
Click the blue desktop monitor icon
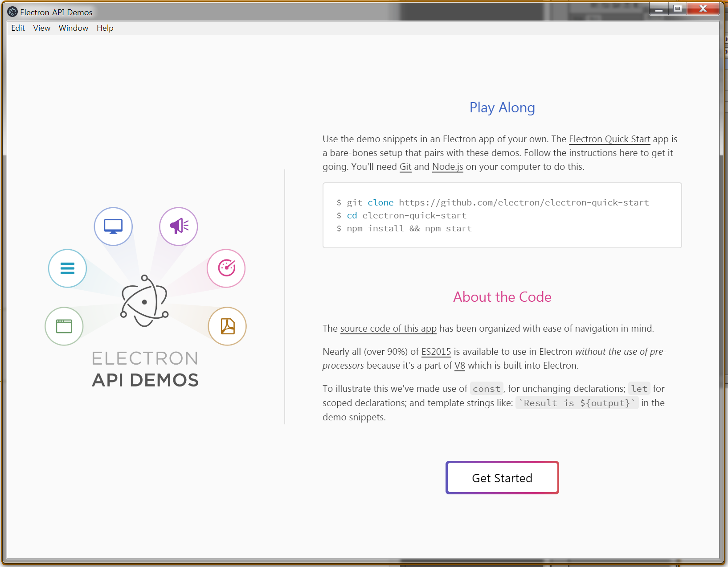[113, 226]
